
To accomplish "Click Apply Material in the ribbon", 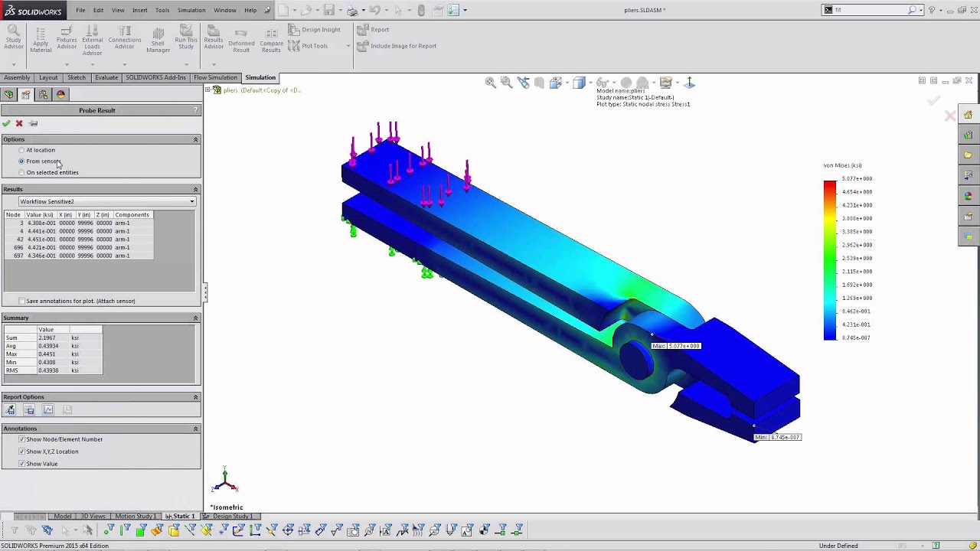I will pos(41,40).
